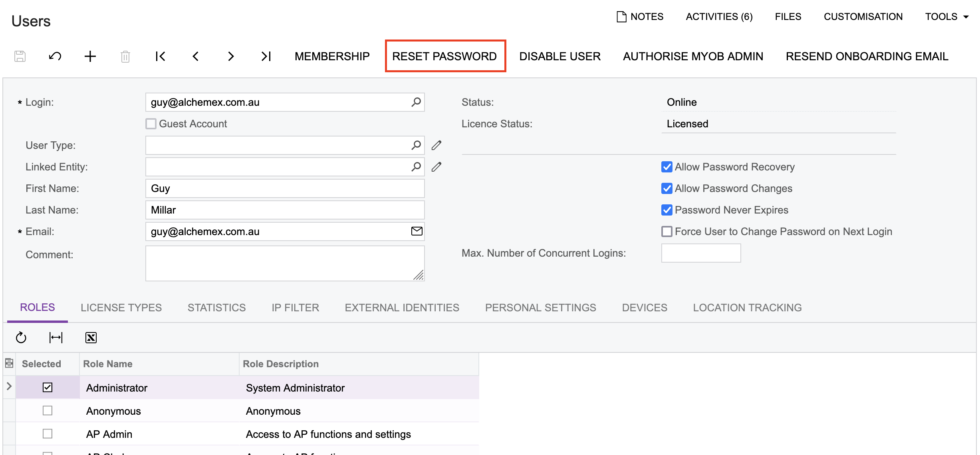Click the Comment text area
The image size is (980, 455).
(285, 263)
